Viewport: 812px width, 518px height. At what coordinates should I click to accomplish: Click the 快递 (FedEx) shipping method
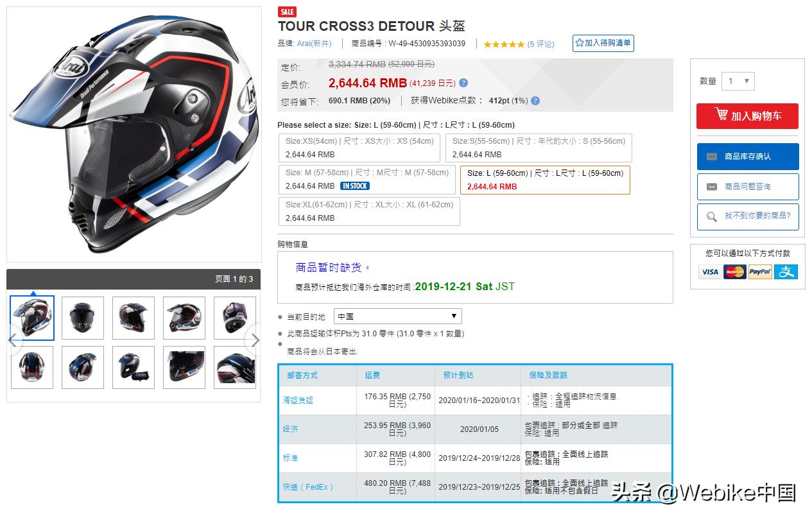309,487
